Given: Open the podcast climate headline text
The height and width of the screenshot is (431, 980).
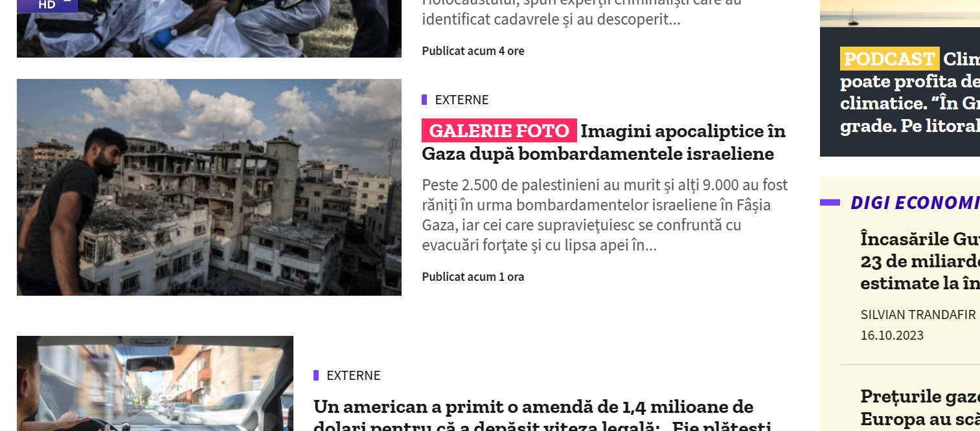Looking at the screenshot, I should (x=910, y=93).
